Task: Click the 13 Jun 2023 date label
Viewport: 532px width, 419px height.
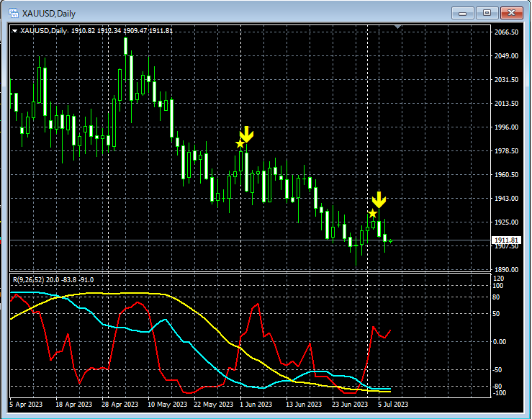Action: 304,404
